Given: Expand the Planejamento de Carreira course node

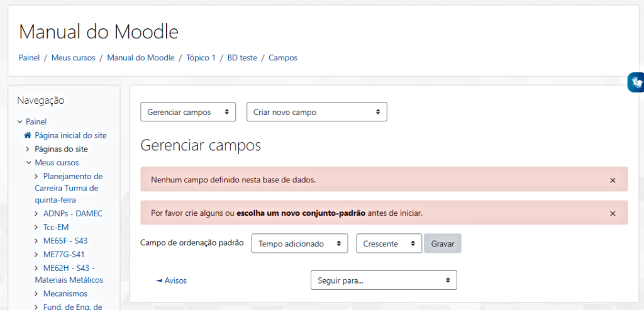Looking at the screenshot, I should point(37,176).
